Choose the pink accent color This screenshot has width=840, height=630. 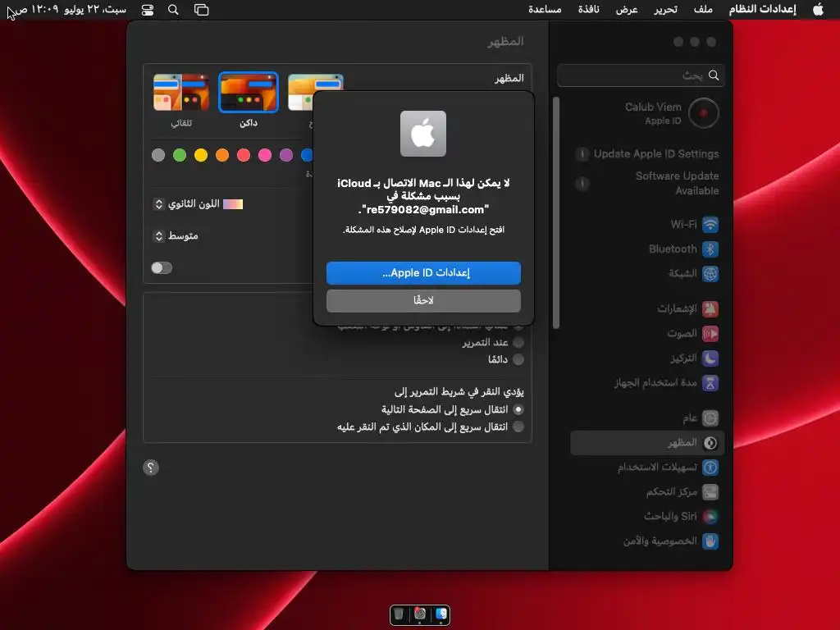pos(265,155)
